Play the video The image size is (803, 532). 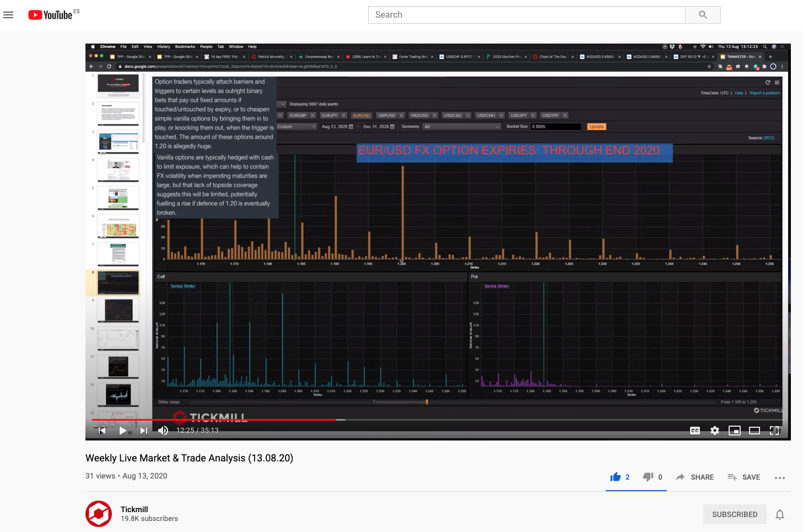tap(123, 431)
